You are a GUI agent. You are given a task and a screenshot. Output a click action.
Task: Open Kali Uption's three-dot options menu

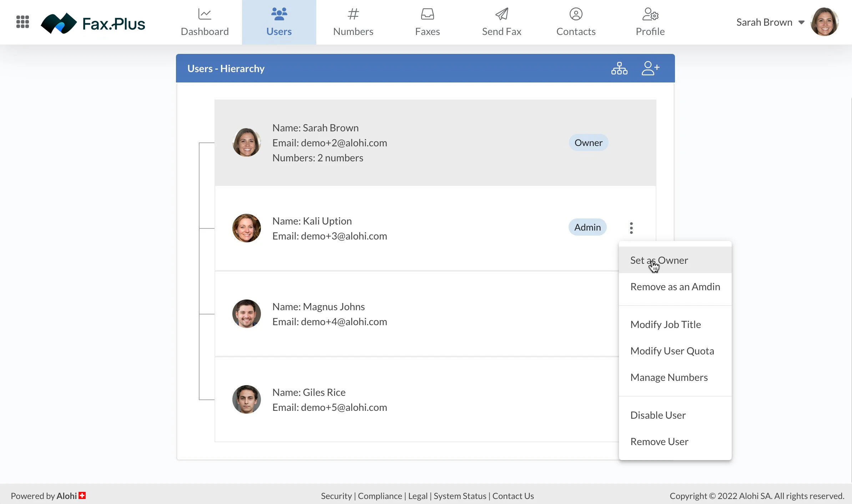point(631,227)
